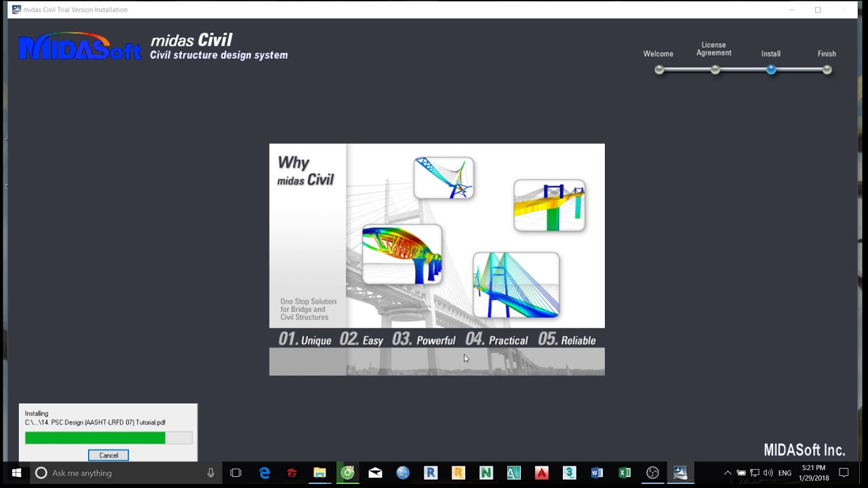Image resolution: width=868 pixels, height=488 pixels.
Task: Activate Cortana microphone voice search
Action: pos(211,473)
